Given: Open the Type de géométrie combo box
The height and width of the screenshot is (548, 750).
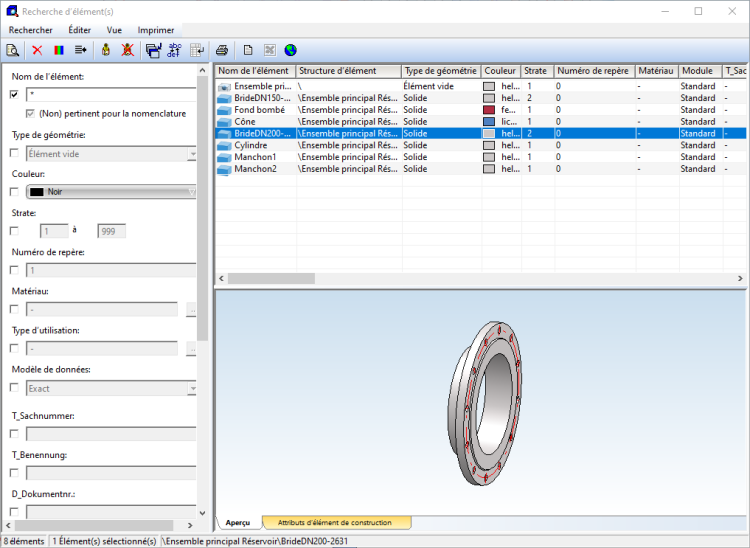Looking at the screenshot, I should click(x=110, y=154).
